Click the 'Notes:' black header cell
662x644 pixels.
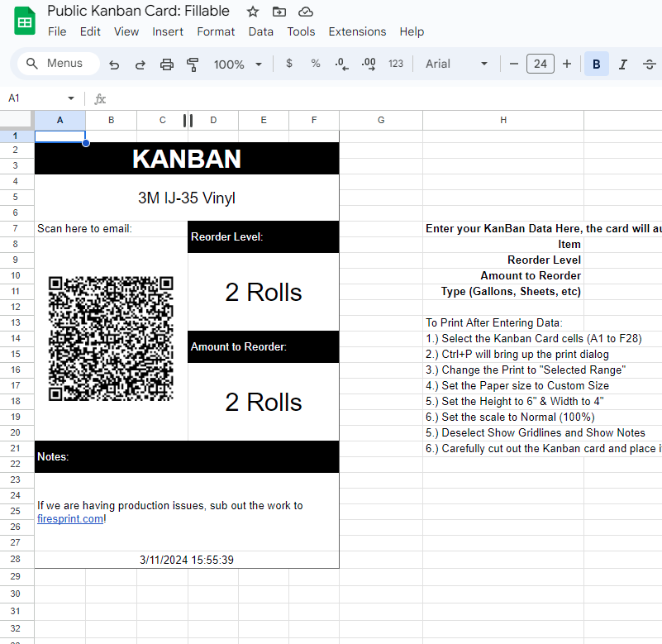[x=187, y=456]
